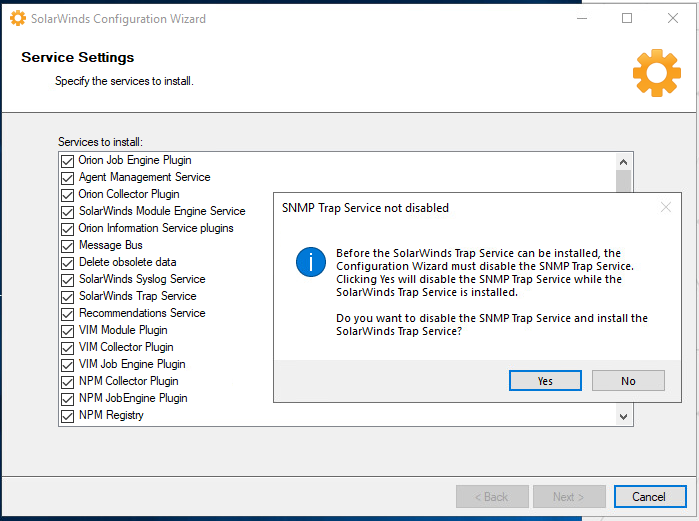Screen dimensions: 699x521
Task: Uncheck the NPM JobEngine Plugin checkbox
Action: (x=67, y=399)
